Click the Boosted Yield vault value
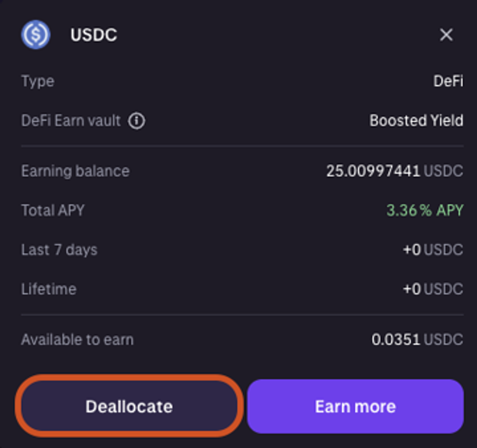Viewport: 477px width, 448px height. [x=416, y=121]
